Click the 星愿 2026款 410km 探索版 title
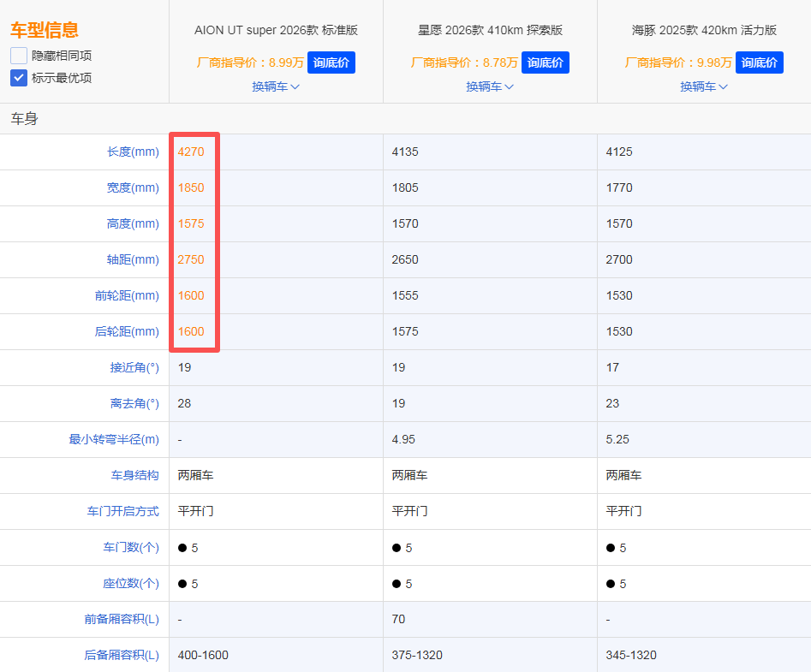This screenshot has height=672, width=811. 491,30
